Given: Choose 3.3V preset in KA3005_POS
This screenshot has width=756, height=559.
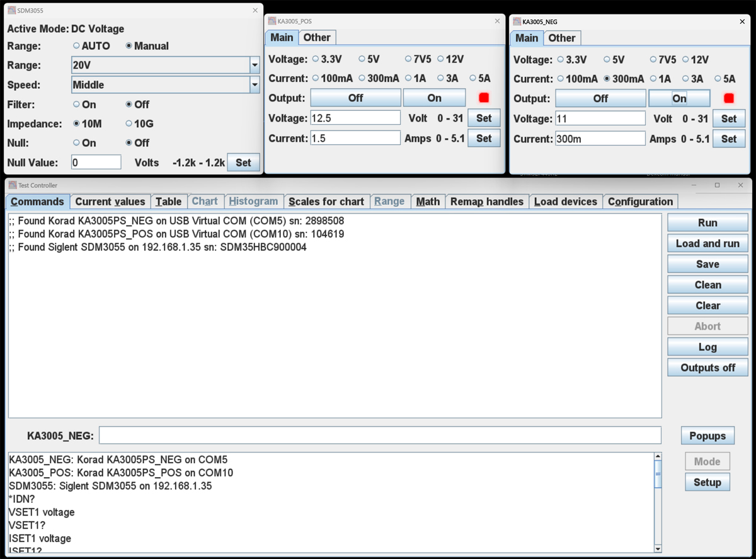Looking at the screenshot, I should click(x=326, y=59).
